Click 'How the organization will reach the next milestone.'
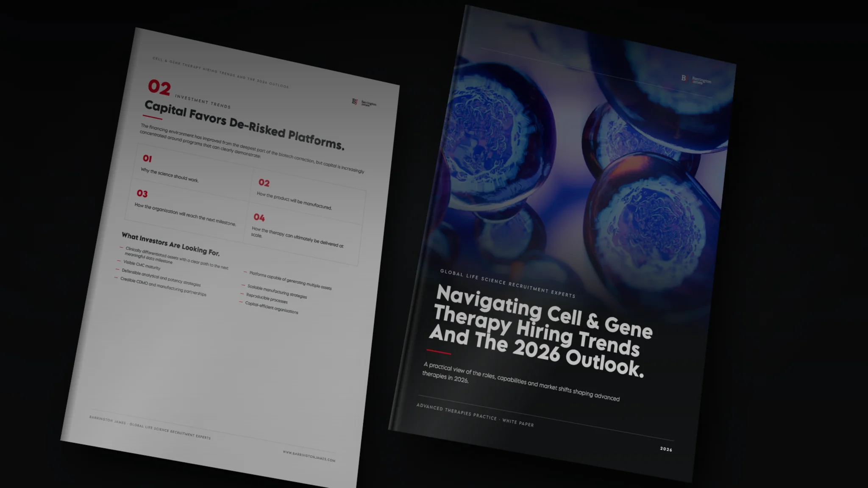 tap(185, 214)
